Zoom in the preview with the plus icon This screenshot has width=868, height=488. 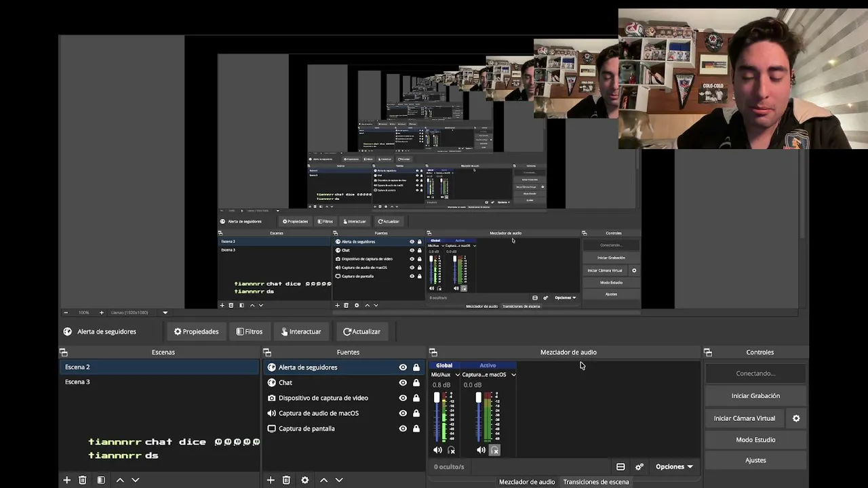[x=102, y=312]
